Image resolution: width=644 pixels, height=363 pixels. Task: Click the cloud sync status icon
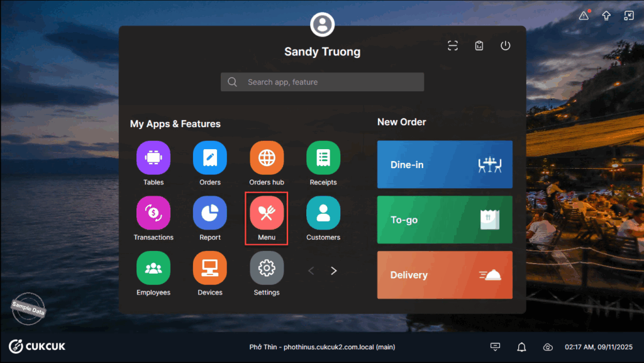tap(548, 347)
